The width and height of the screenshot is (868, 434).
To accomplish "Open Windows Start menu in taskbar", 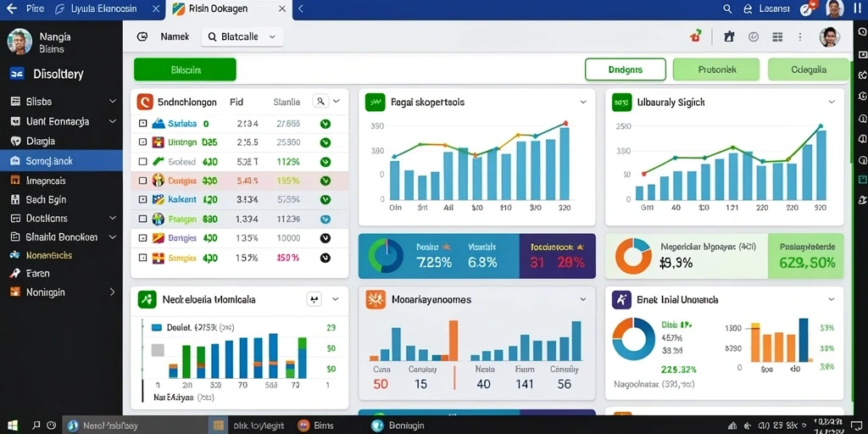I will 12,426.
